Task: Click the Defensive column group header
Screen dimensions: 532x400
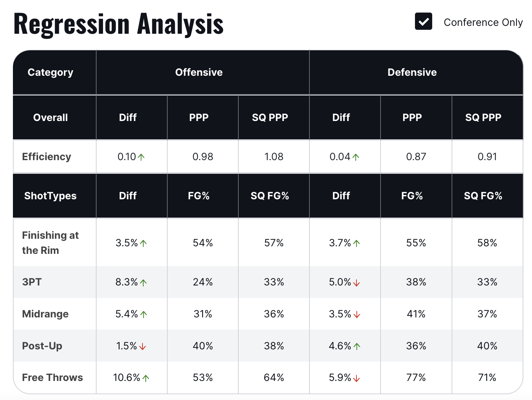Action: [x=412, y=72]
